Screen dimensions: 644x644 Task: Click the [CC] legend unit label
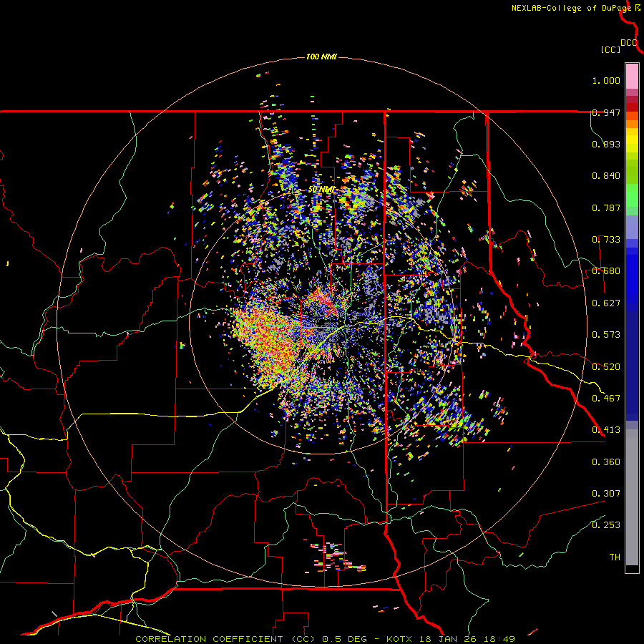[x=610, y=49]
